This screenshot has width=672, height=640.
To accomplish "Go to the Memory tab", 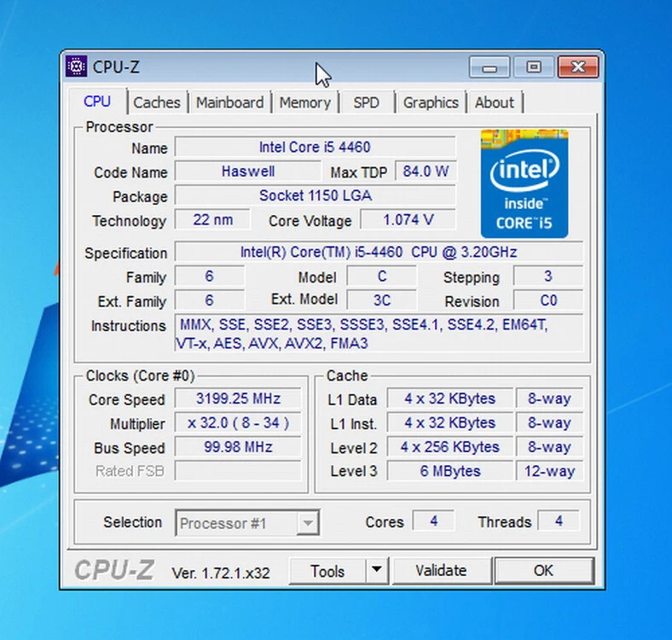I will 305,102.
